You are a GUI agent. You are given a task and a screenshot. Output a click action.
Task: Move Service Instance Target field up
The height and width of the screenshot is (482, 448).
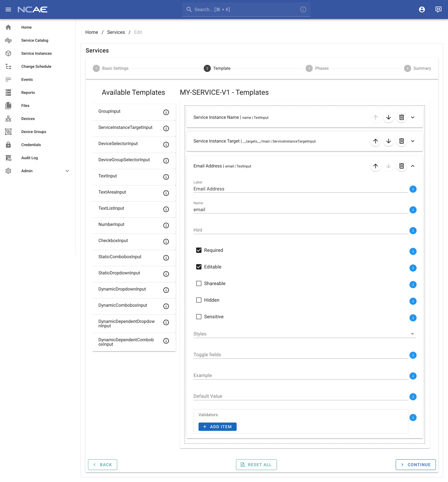point(375,141)
